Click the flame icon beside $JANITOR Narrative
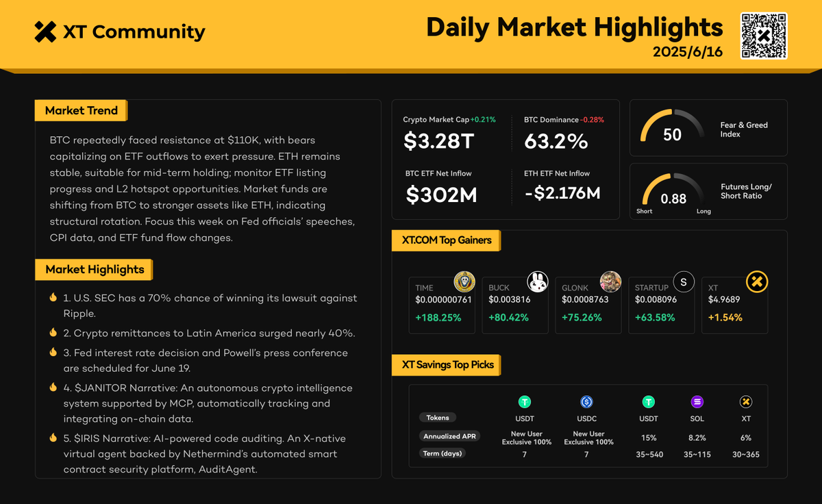The image size is (822, 504). coord(53,387)
